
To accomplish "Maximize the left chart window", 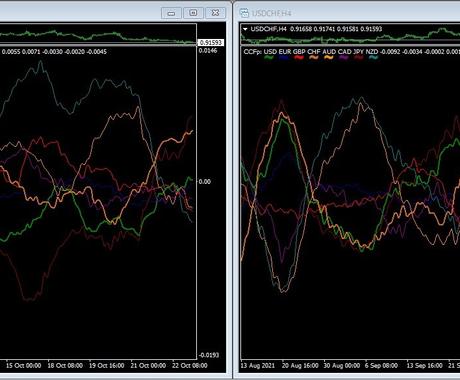I will [x=193, y=13].
